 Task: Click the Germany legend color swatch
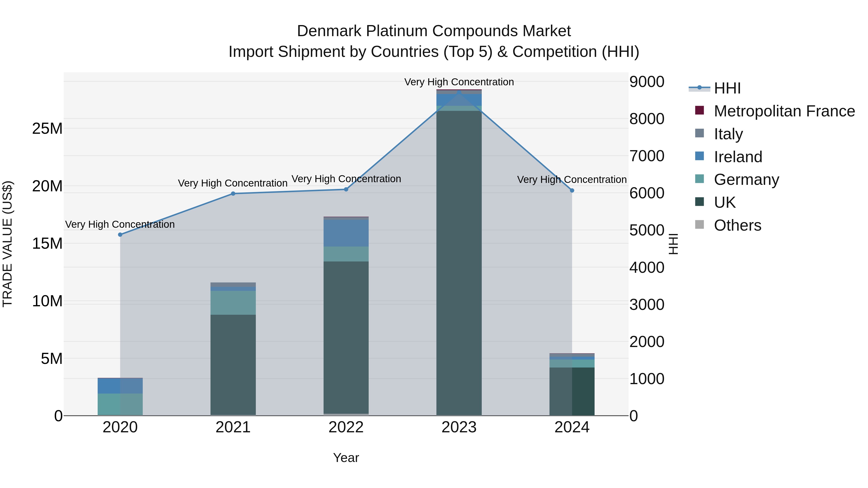point(699,179)
